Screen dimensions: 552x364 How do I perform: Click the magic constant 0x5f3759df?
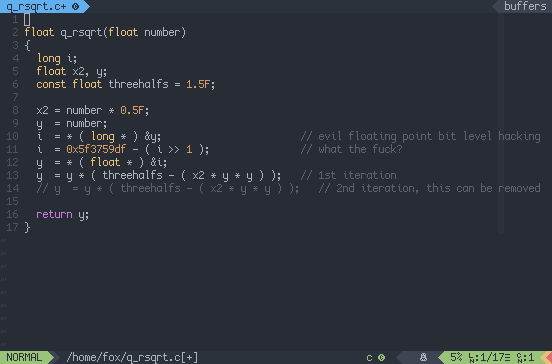click(x=96, y=149)
